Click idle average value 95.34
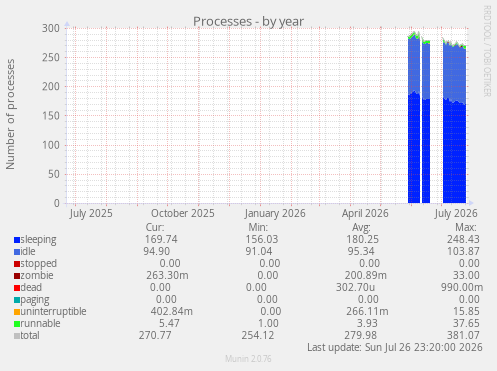The height and width of the screenshot is (371, 497). coord(361,251)
